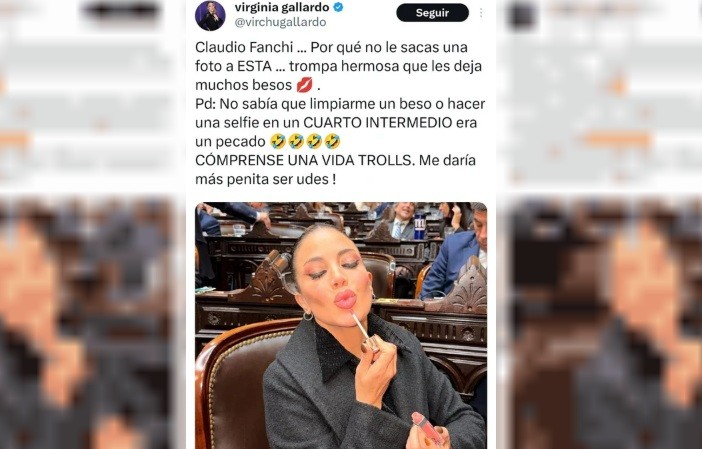This screenshot has height=449, width=702.
Task: Click the virginia gallardo display name
Action: 282,7
